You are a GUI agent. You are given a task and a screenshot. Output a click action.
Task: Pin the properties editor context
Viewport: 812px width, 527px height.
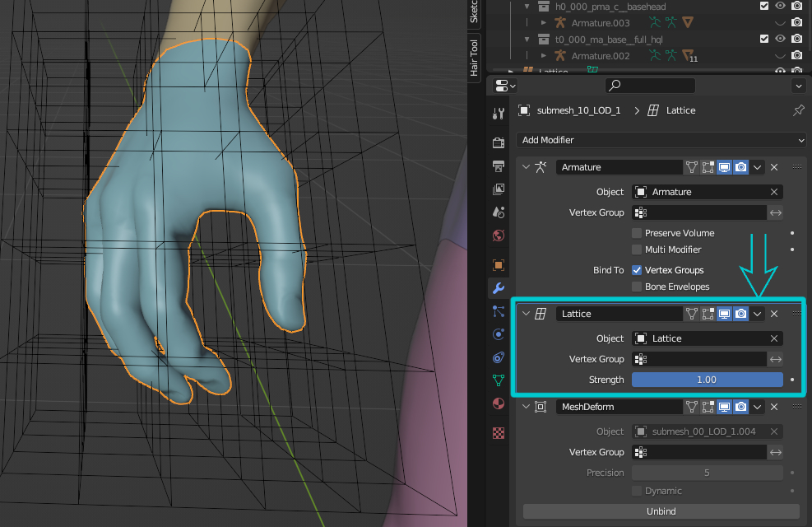click(798, 110)
